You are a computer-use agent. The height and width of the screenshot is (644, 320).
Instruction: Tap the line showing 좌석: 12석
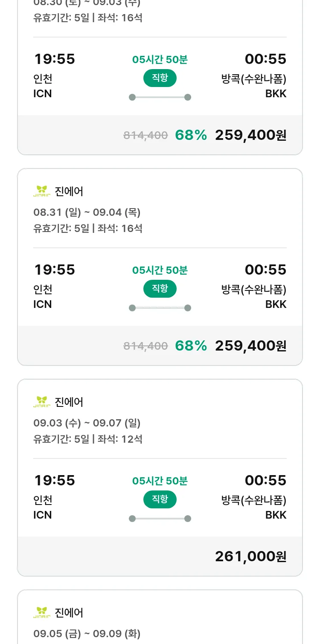click(88, 439)
